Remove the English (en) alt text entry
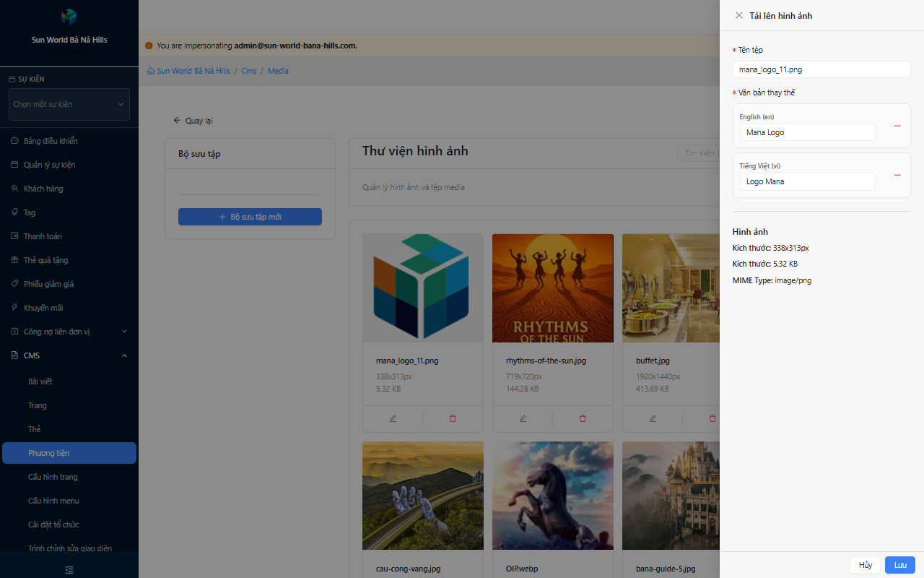Viewport: 924px width, 578px height. point(897,126)
